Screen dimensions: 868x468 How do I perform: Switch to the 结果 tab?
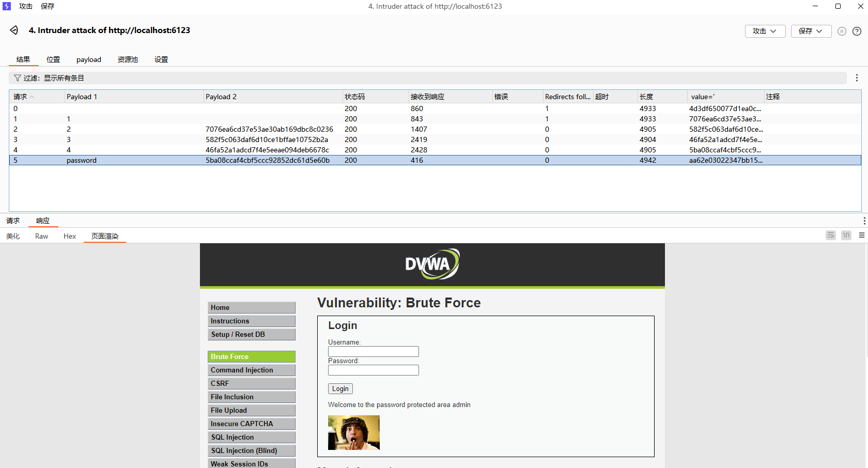[x=23, y=59]
